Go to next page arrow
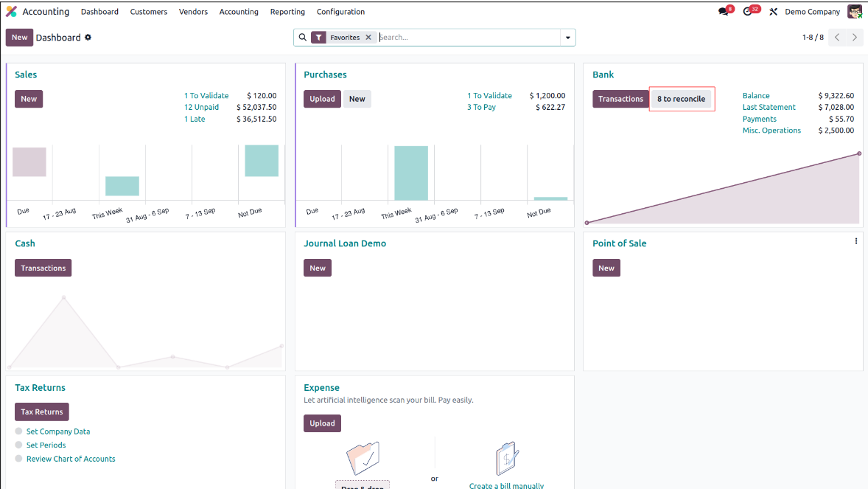The width and height of the screenshot is (868, 489). [855, 38]
